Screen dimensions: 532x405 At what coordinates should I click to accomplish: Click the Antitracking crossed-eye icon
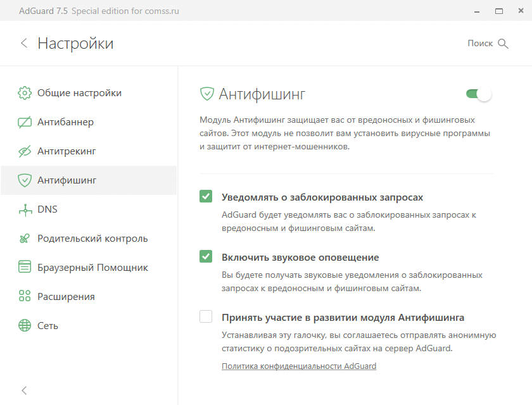[25, 151]
